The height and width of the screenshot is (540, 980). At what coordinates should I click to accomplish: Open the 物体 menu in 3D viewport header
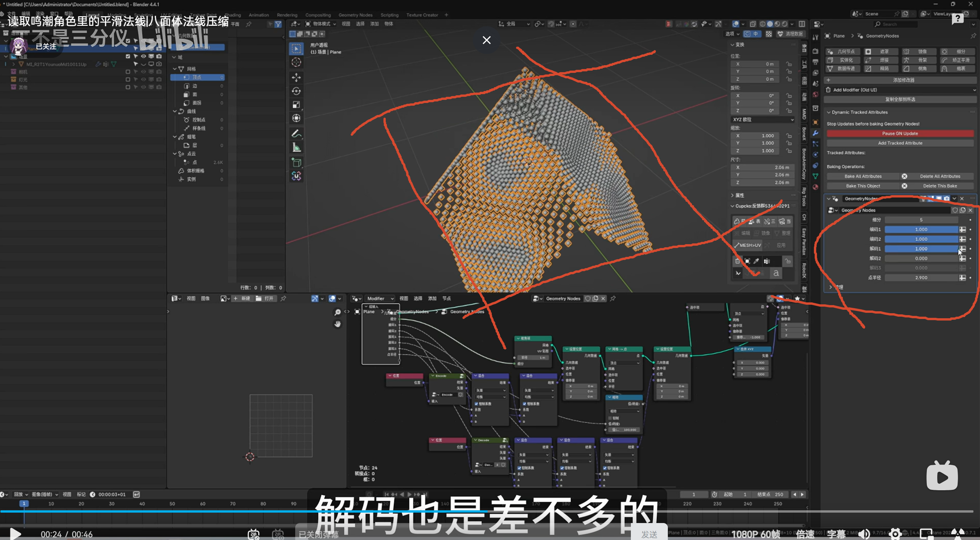(x=388, y=24)
